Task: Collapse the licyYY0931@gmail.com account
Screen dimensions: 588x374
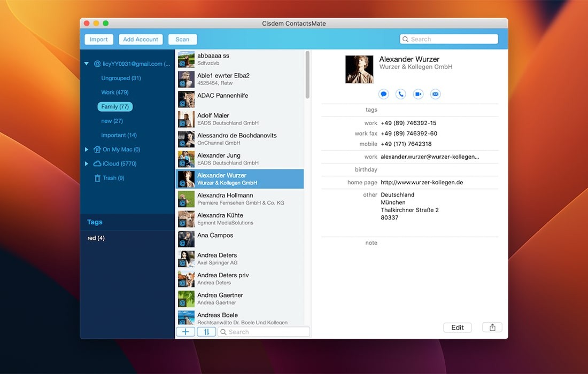Action: coord(87,64)
